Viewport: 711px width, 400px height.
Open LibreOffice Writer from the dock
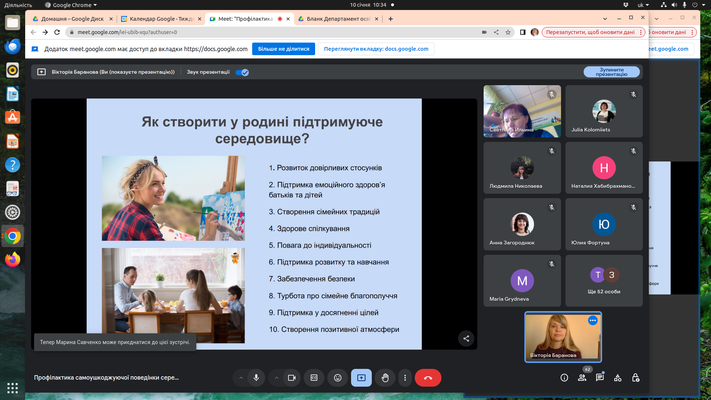[12, 94]
